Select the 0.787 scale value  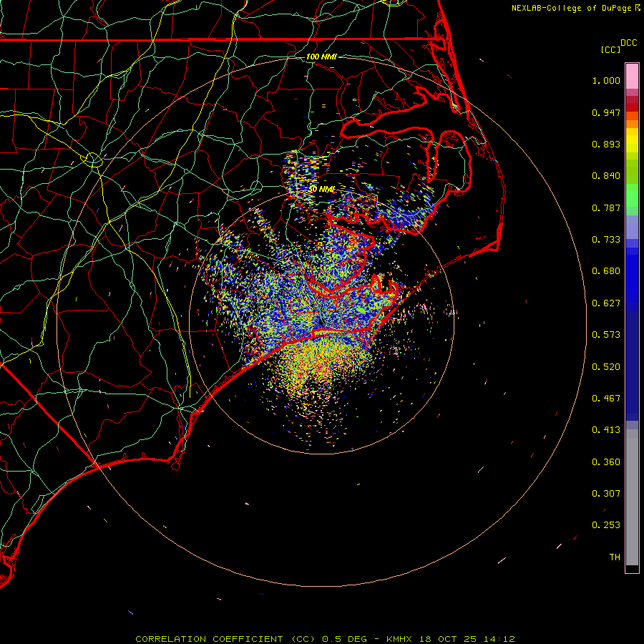coord(606,208)
